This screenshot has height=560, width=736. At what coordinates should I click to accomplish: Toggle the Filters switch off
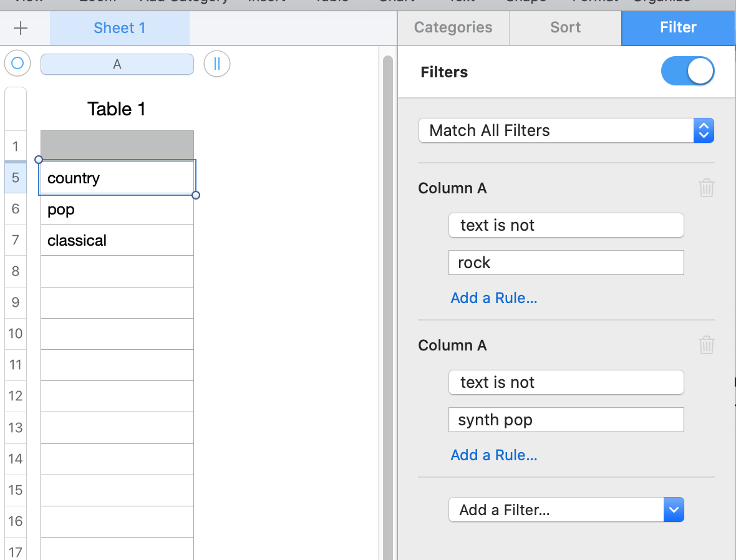(x=687, y=72)
